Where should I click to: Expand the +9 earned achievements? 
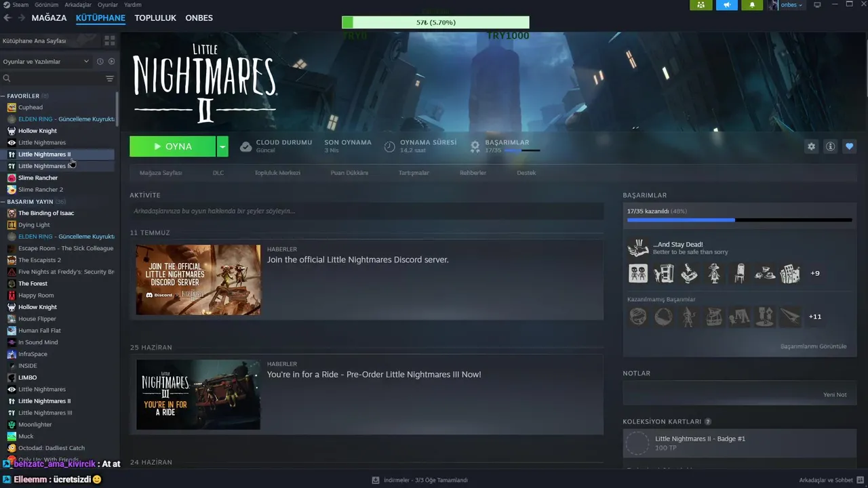pos(815,273)
